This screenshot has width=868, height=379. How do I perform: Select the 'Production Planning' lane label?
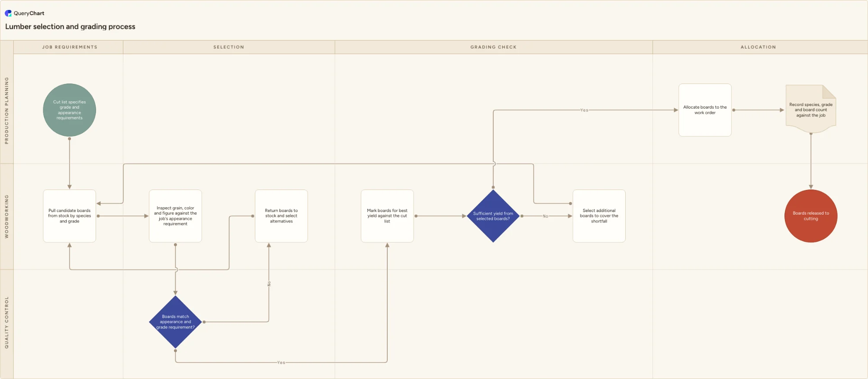pyautogui.click(x=6, y=110)
